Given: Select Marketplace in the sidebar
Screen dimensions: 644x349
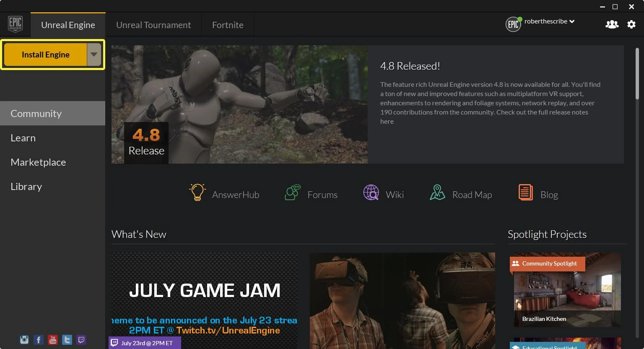Looking at the screenshot, I should point(52,162).
